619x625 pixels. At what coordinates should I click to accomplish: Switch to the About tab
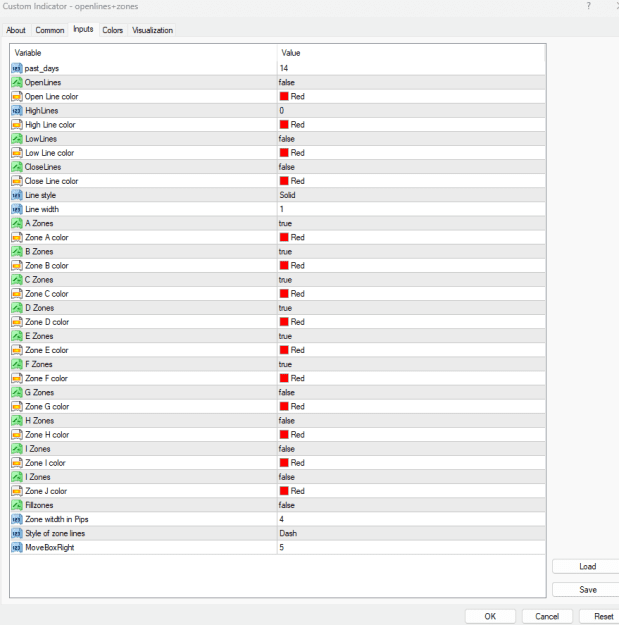pyautogui.click(x=16, y=30)
